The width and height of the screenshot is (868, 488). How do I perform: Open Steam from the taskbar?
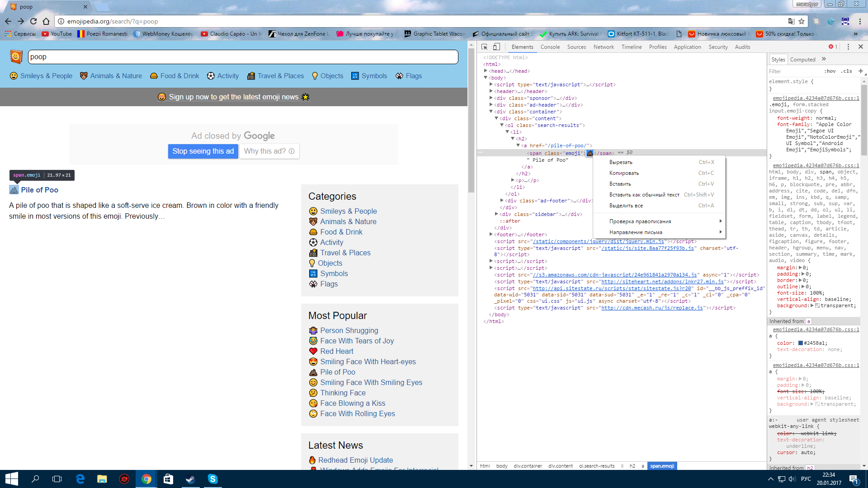point(190,479)
